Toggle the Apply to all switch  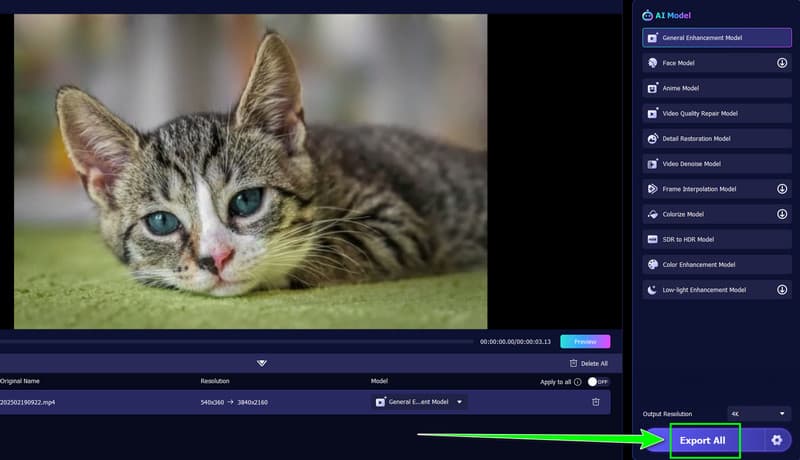[598, 382]
